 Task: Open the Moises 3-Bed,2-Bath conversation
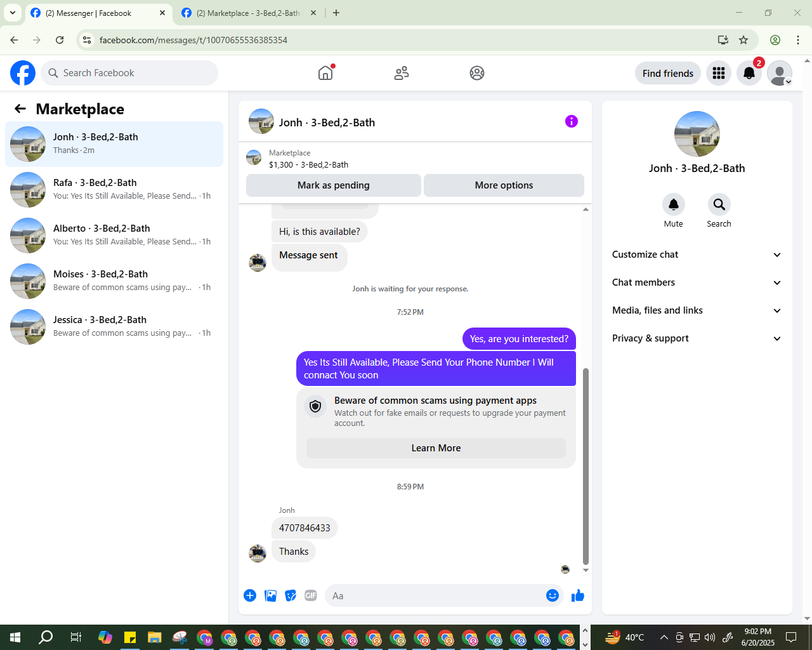pyautogui.click(x=114, y=281)
